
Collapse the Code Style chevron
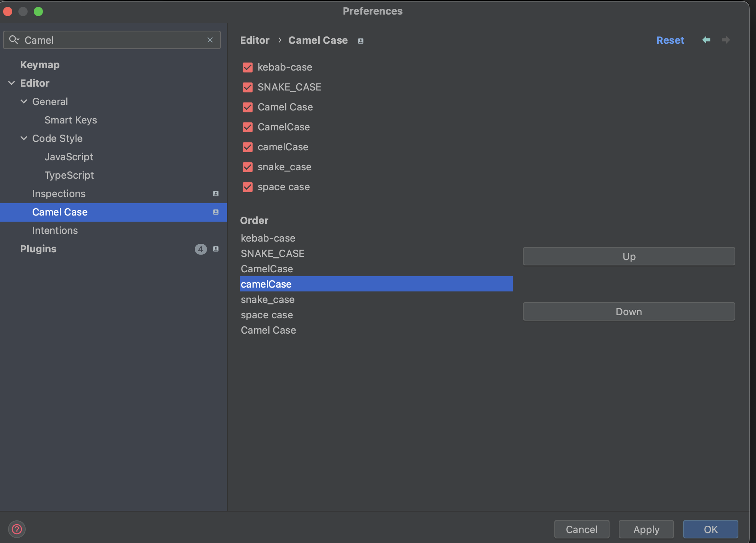24,138
